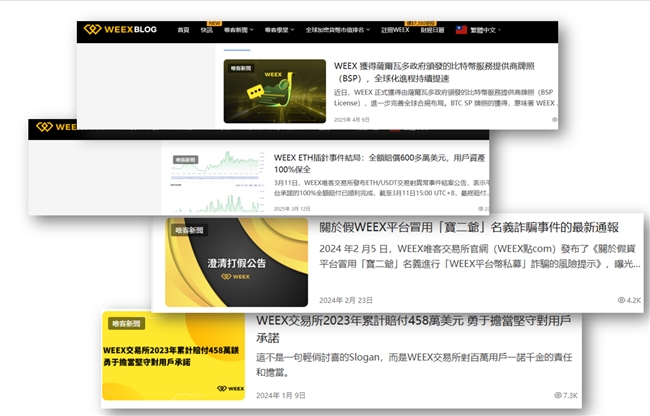Screen dimensions: 650x416
Task: Click the BSP license article headline
Action: (x=434, y=72)
